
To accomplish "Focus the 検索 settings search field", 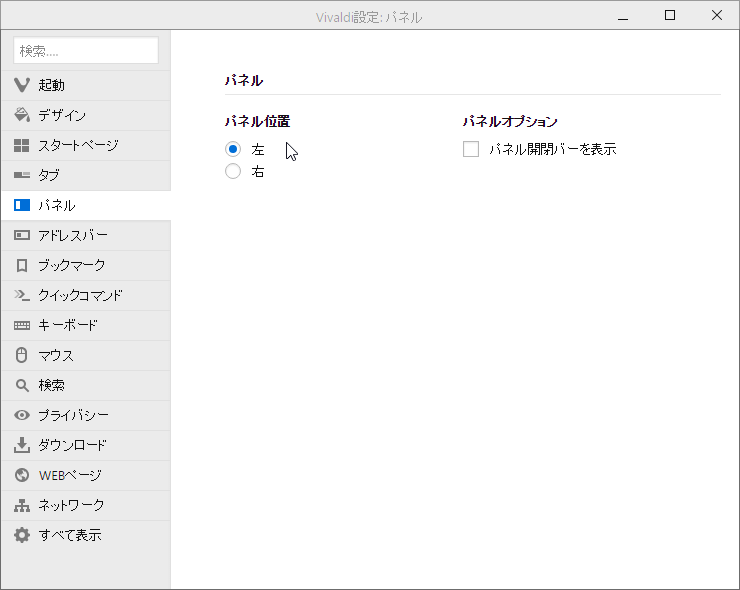I will pyautogui.click(x=86, y=50).
